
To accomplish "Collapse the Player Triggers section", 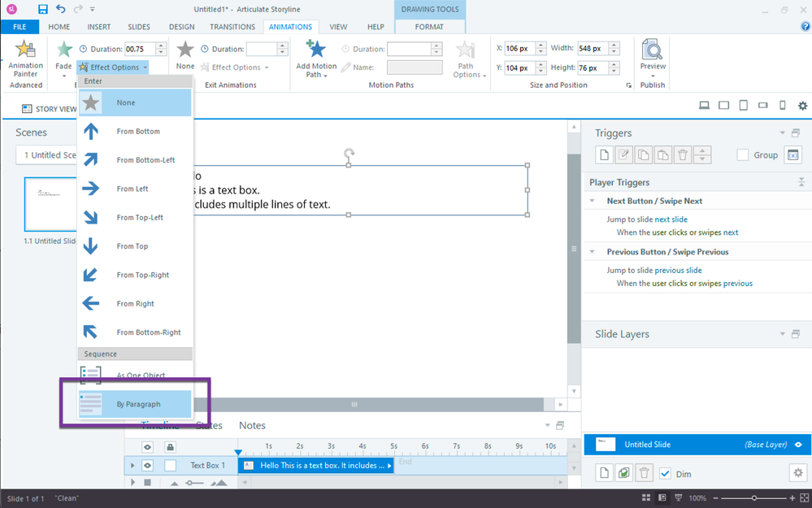I will click(801, 182).
